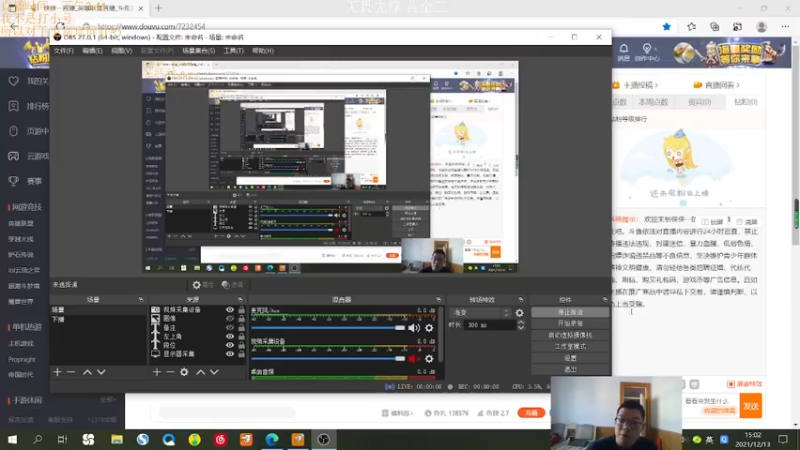Move source up in Sources panel
This screenshot has height=450, width=800.
[201, 372]
